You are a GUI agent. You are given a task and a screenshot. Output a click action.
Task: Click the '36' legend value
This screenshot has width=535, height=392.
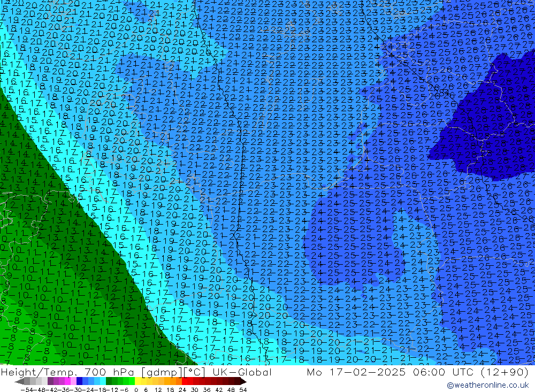click(207, 390)
